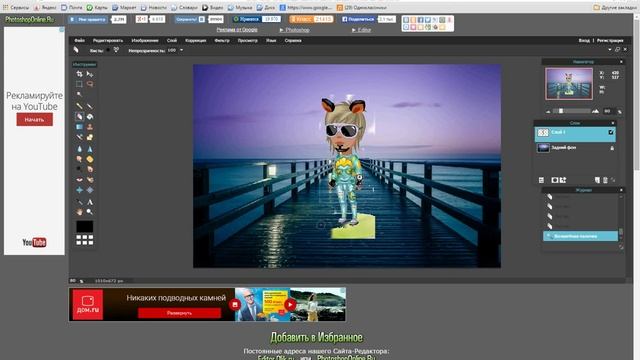Open the Редактировать menu

point(108,40)
